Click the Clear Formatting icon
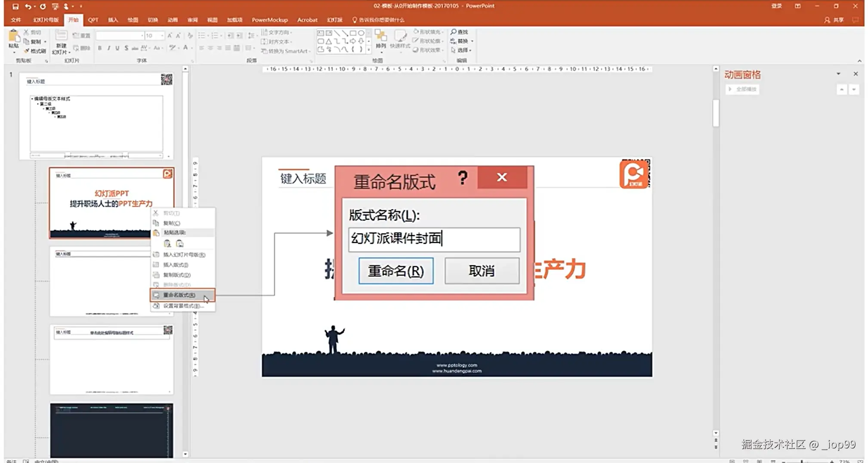This screenshot has width=868, height=463. [190, 36]
